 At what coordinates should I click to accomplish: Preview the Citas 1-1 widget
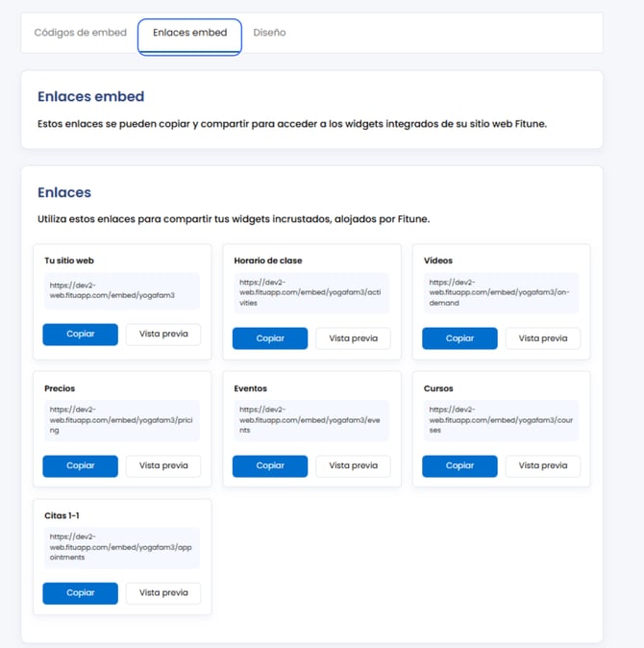click(163, 593)
